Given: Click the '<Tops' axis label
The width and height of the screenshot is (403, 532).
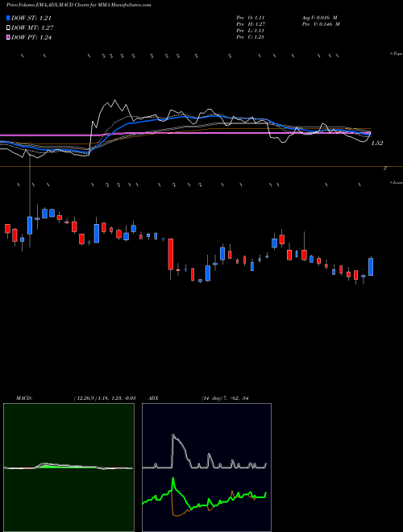Looking at the screenshot, I should point(396,54).
